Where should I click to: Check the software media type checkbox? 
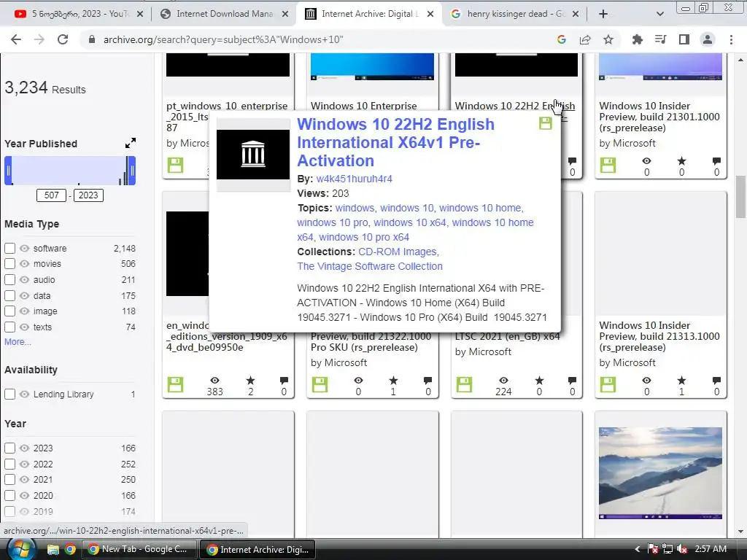pos(10,249)
